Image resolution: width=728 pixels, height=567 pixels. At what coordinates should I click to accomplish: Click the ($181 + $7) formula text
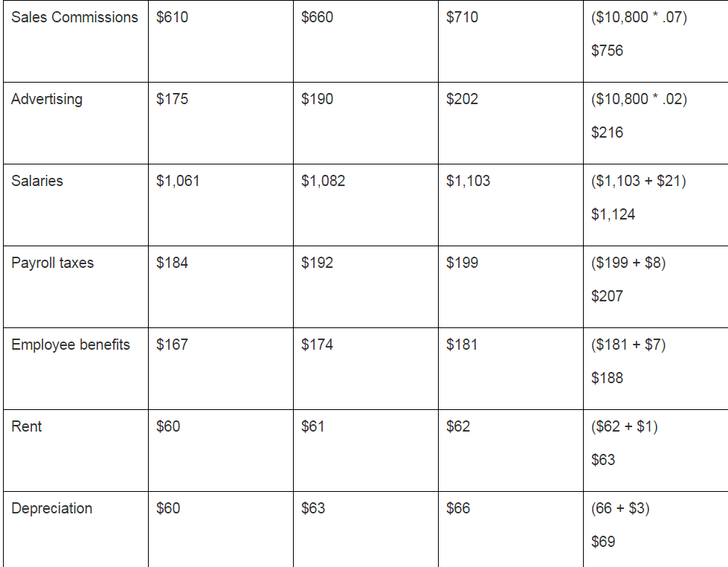click(628, 345)
